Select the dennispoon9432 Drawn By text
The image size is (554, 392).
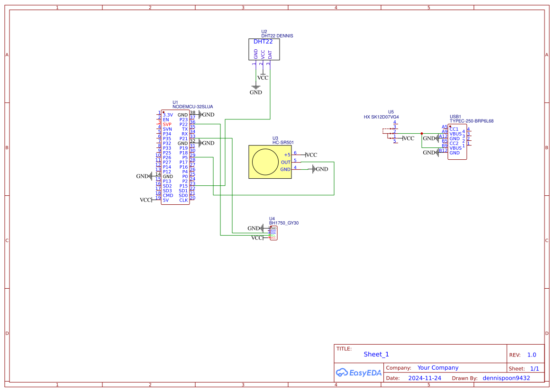tap(506, 378)
